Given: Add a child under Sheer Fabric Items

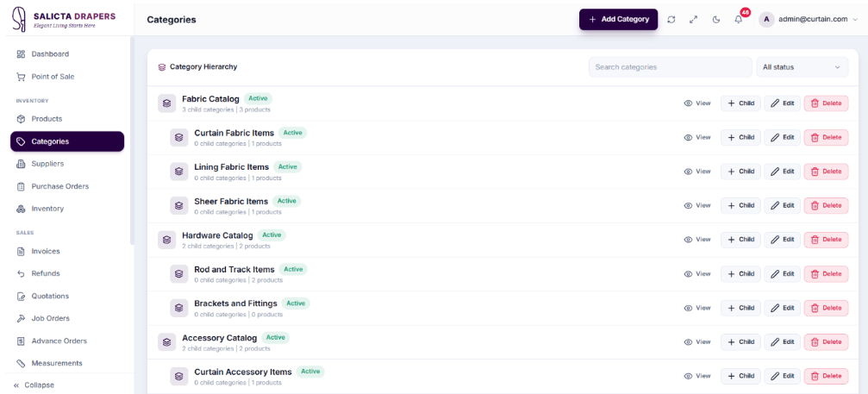Looking at the screenshot, I should click(740, 205).
